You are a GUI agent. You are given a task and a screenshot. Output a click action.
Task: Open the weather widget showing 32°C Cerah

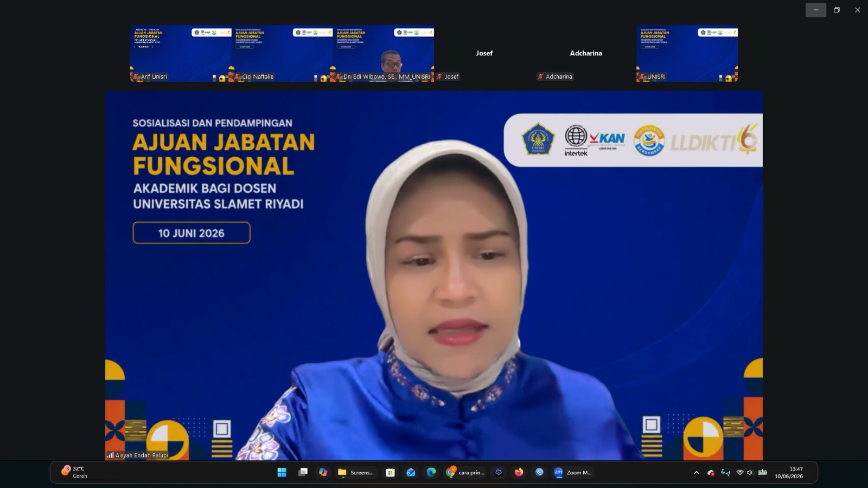pyautogui.click(x=75, y=472)
